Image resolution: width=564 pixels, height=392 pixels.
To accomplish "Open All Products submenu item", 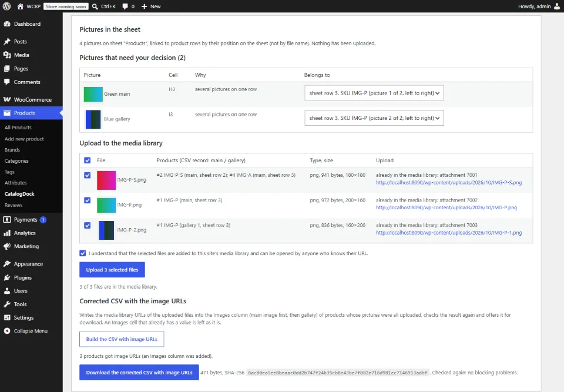I will (18, 128).
